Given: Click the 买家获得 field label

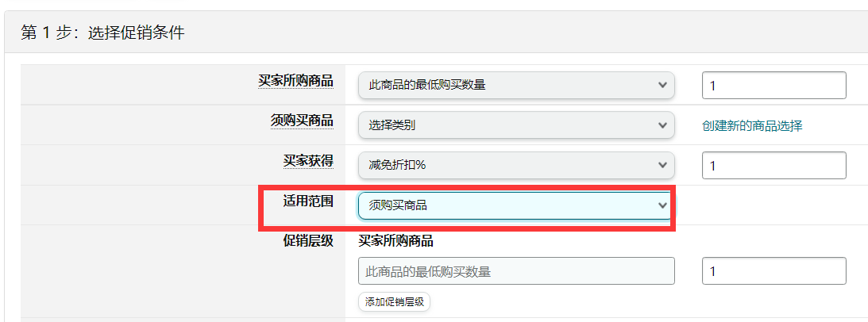Looking at the screenshot, I should (x=308, y=160).
